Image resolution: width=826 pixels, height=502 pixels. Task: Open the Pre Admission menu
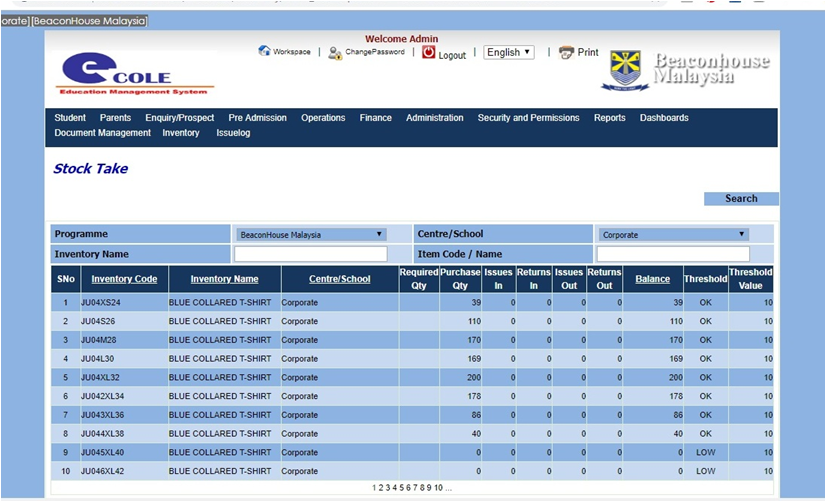pos(258,117)
